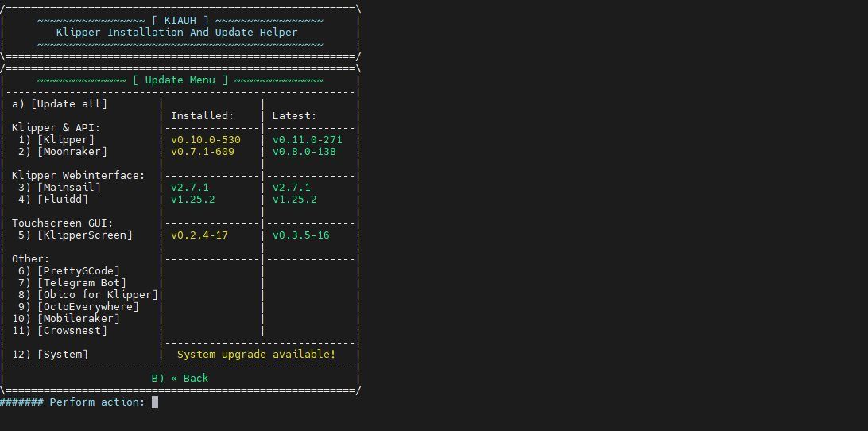Click Moonraker installed version "v0.7.1-609"

tap(203, 152)
